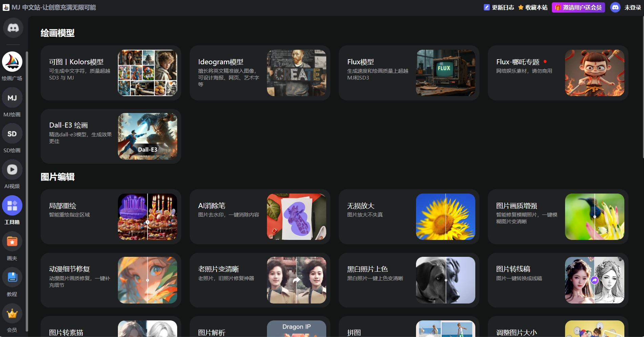Click the compare slider on 局部重绘 cake image
Viewport: 644px width, 337px height.
(147, 222)
